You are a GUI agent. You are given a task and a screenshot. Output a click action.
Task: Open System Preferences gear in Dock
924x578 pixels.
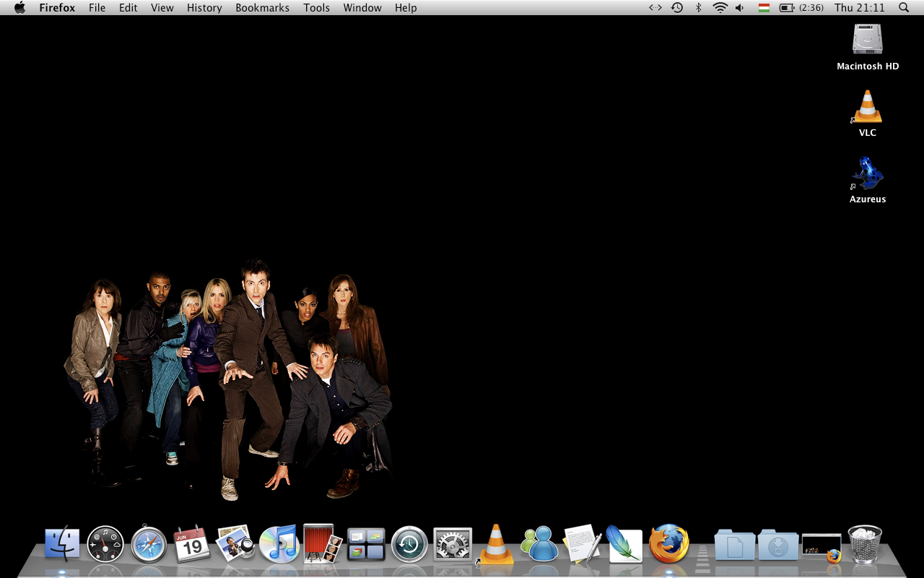[453, 544]
